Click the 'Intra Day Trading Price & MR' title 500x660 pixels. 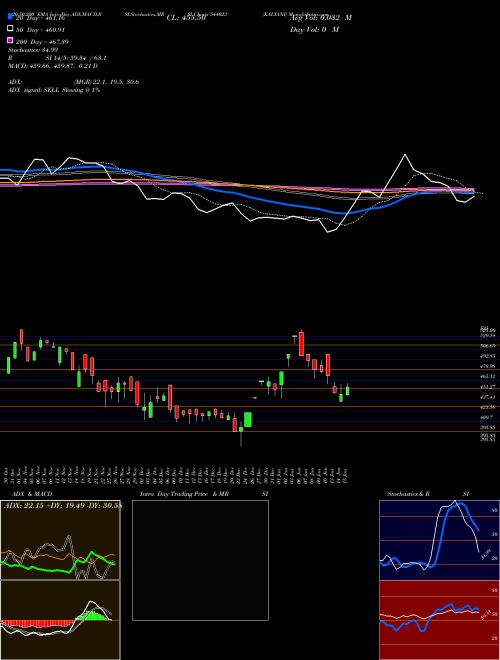point(184,494)
